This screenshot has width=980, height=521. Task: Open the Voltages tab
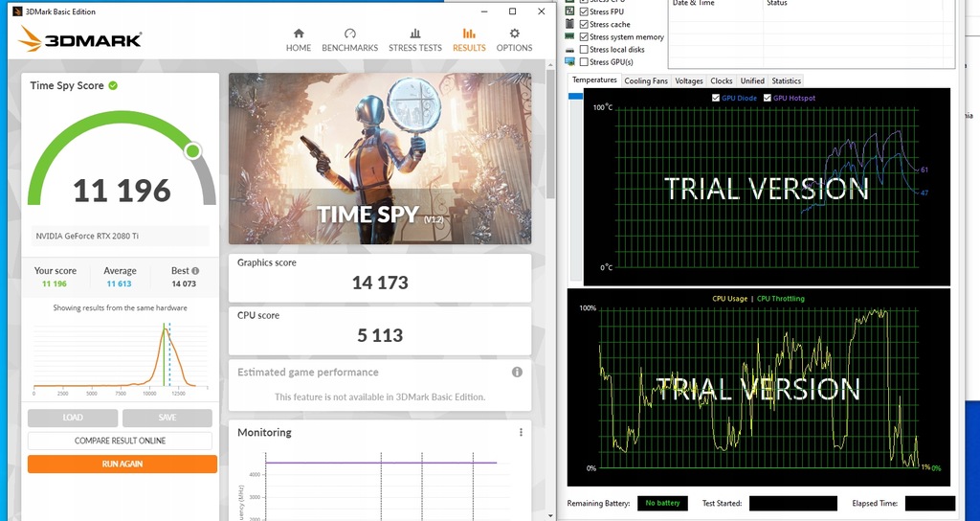tap(689, 80)
